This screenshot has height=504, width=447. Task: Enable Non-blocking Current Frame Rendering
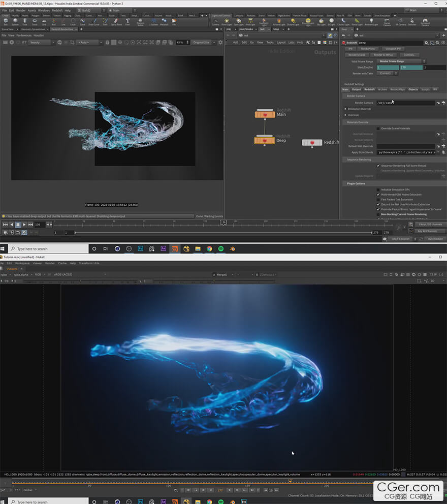pos(378,214)
